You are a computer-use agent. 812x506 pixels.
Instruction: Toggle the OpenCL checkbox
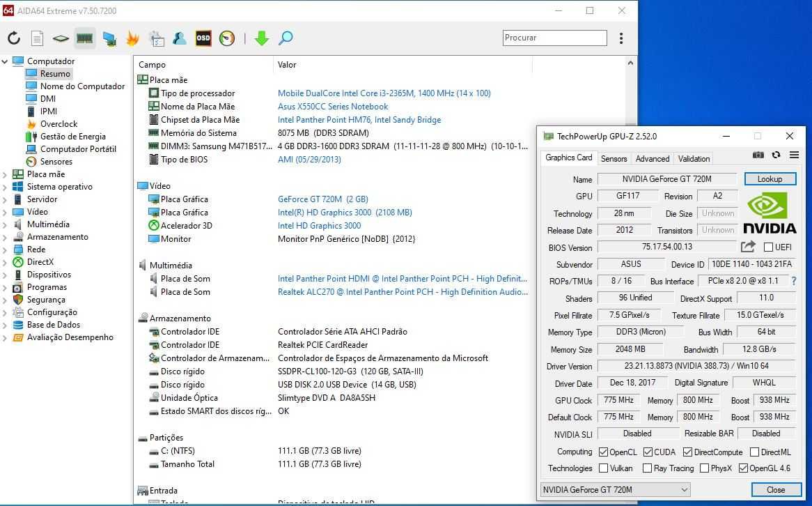pos(603,452)
